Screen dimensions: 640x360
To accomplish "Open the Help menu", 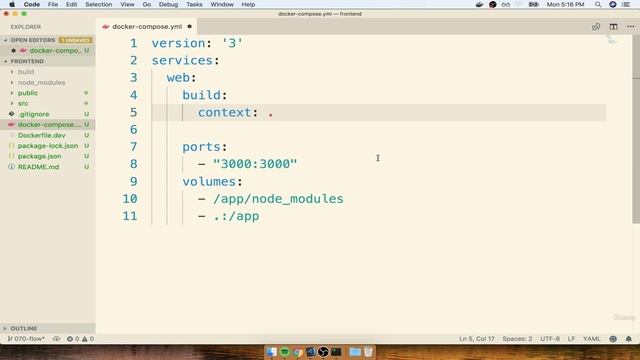I will point(248,4).
